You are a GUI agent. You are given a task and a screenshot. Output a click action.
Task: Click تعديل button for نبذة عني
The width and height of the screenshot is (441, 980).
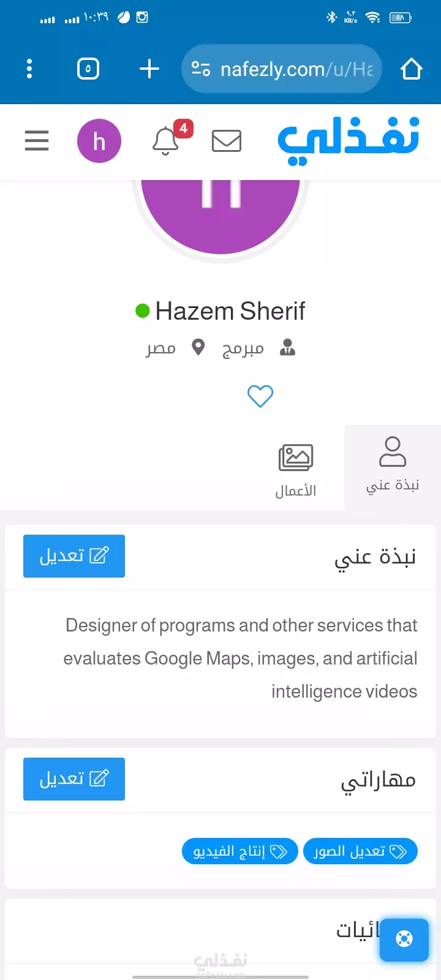(74, 556)
